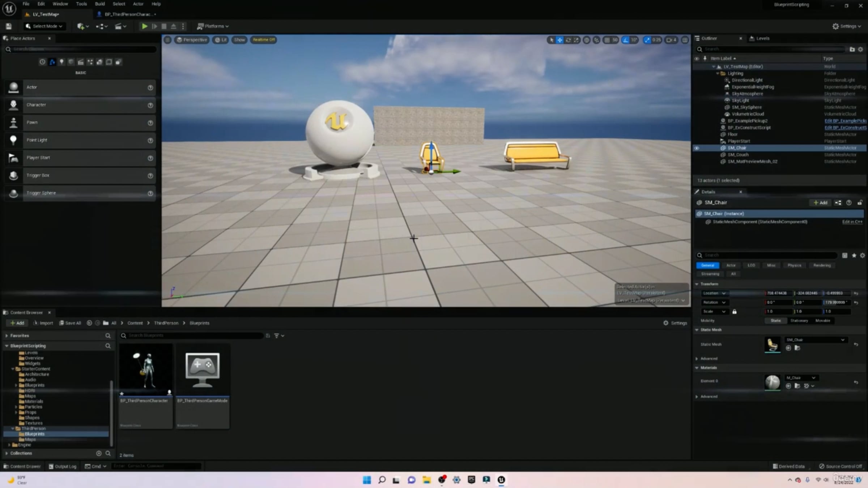868x488 pixels.
Task: Switch to the Levels tab
Action: tap(762, 38)
